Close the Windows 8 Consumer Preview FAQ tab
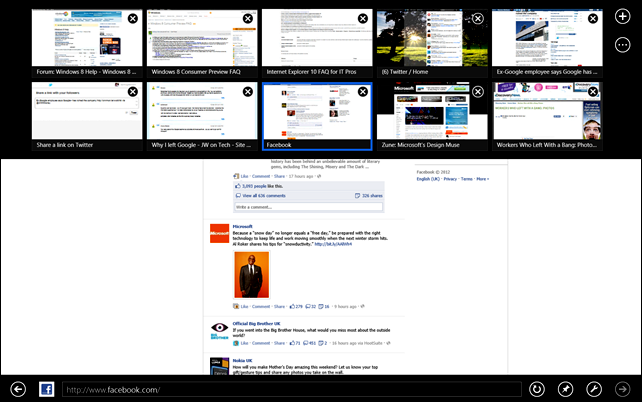 pyautogui.click(x=248, y=18)
